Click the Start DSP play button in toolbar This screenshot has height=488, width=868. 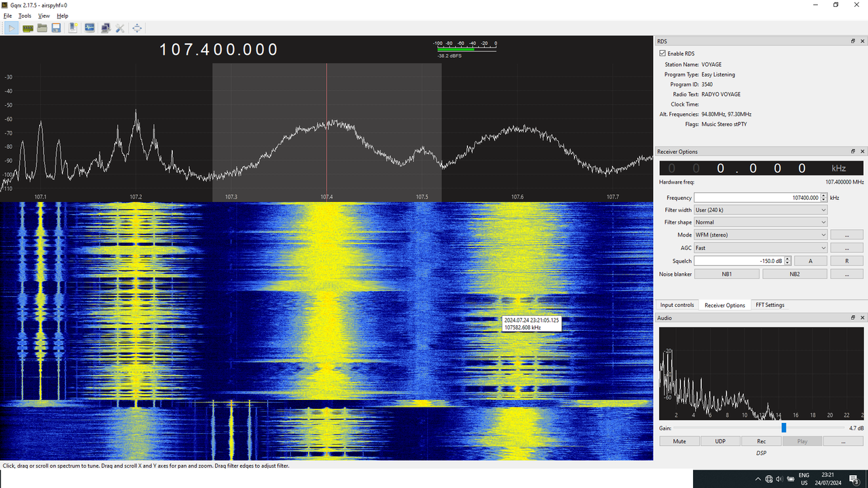coord(12,28)
